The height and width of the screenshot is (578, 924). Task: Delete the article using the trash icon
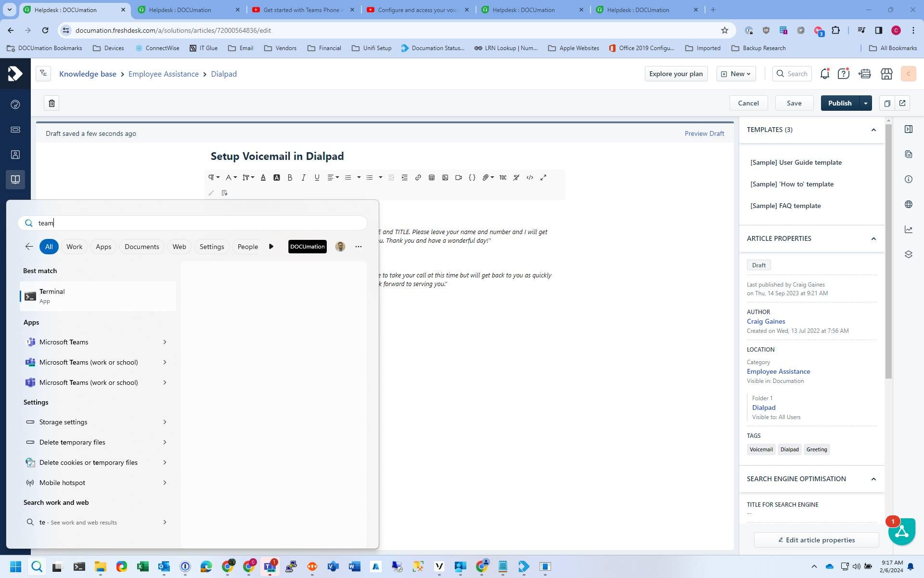click(x=52, y=103)
